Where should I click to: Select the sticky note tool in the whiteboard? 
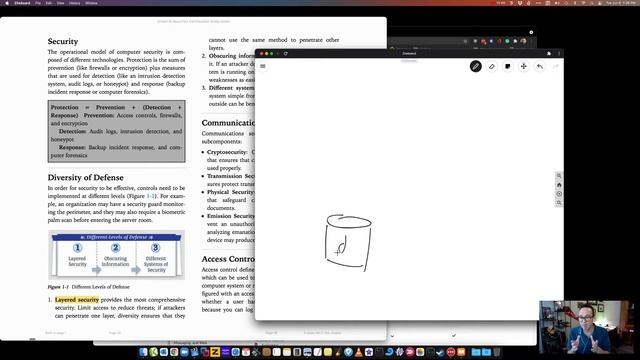(x=507, y=66)
